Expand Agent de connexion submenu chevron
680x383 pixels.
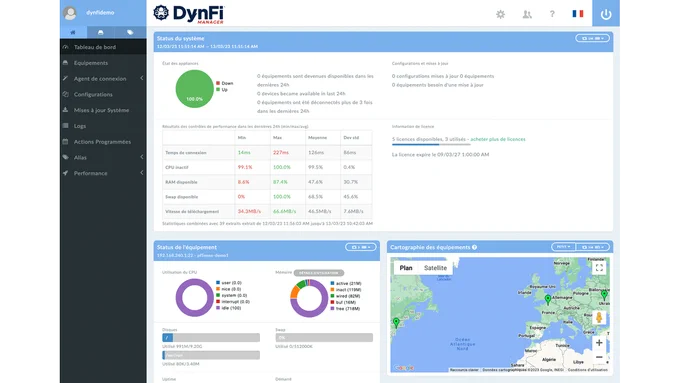[142, 78]
